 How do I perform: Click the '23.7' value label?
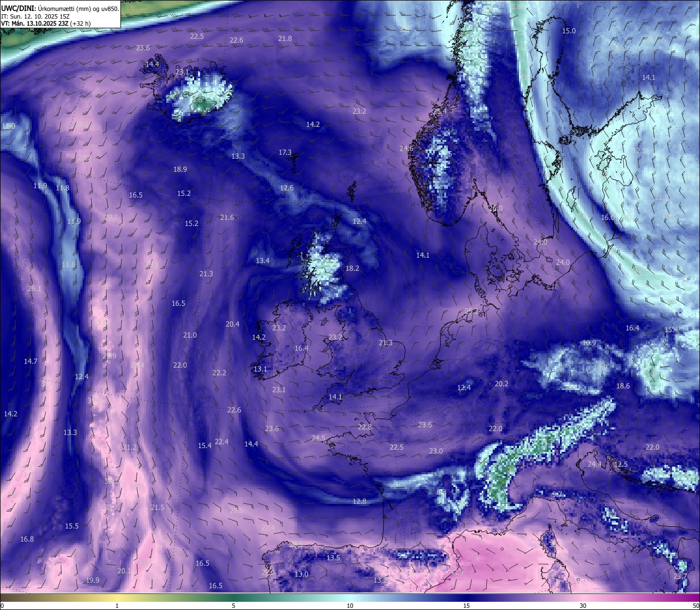tap(680, 577)
